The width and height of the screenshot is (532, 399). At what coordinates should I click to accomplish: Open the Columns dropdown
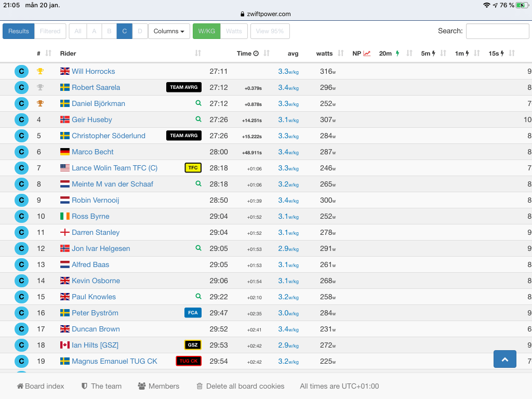point(169,31)
